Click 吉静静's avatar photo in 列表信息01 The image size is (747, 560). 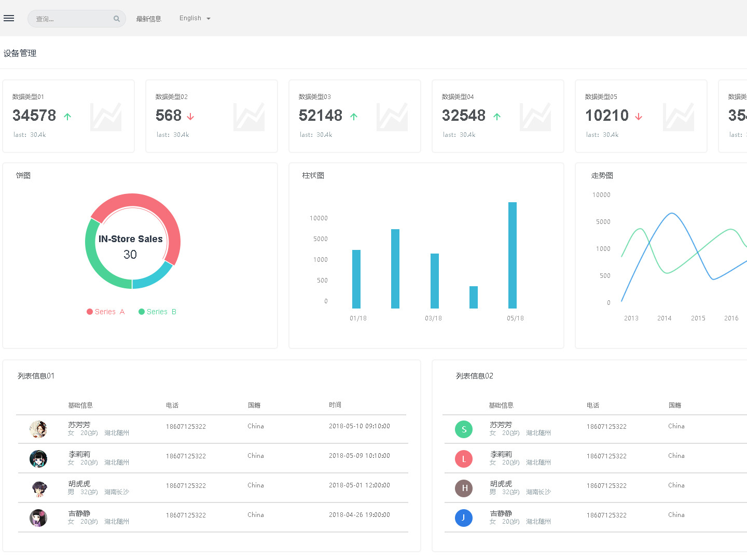click(38, 518)
